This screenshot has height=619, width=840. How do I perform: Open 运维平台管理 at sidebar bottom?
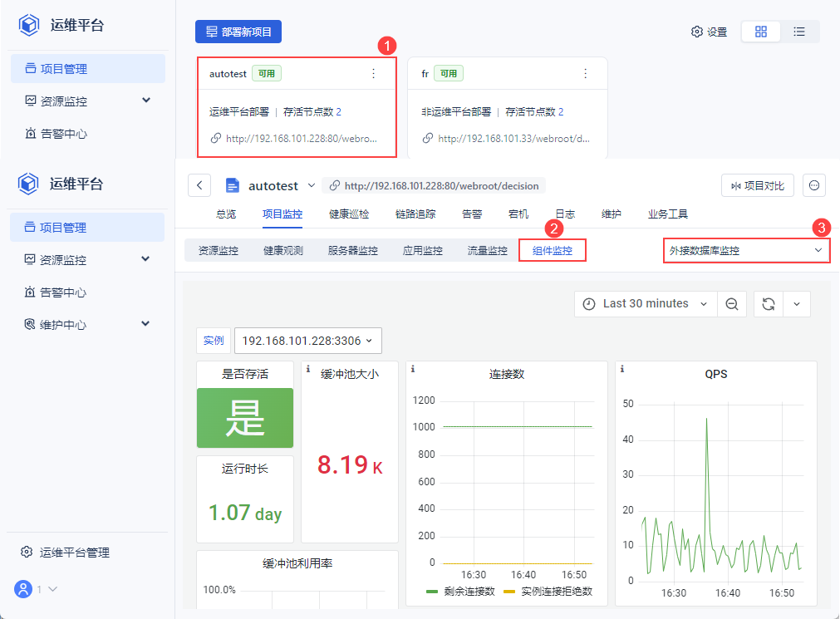pyautogui.click(x=75, y=552)
